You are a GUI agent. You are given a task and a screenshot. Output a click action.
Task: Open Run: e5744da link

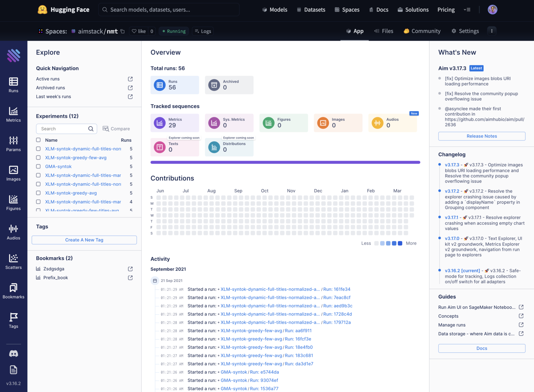[265, 372]
